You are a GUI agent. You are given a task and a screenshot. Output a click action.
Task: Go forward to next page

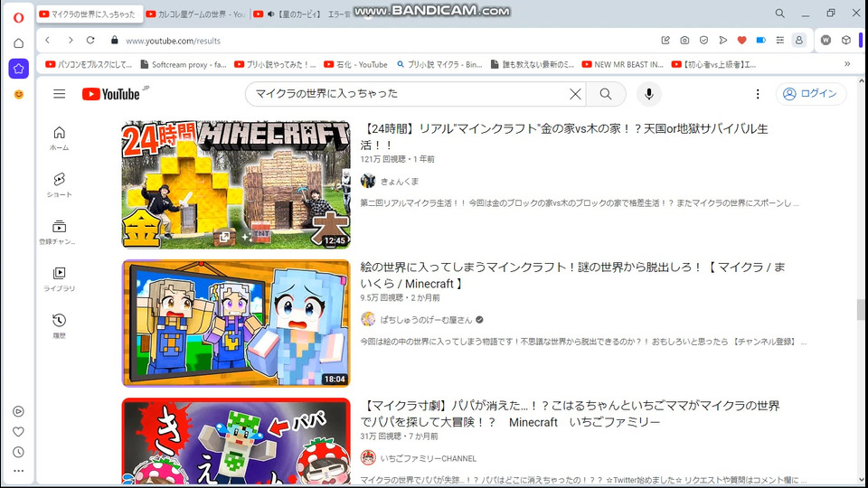71,41
